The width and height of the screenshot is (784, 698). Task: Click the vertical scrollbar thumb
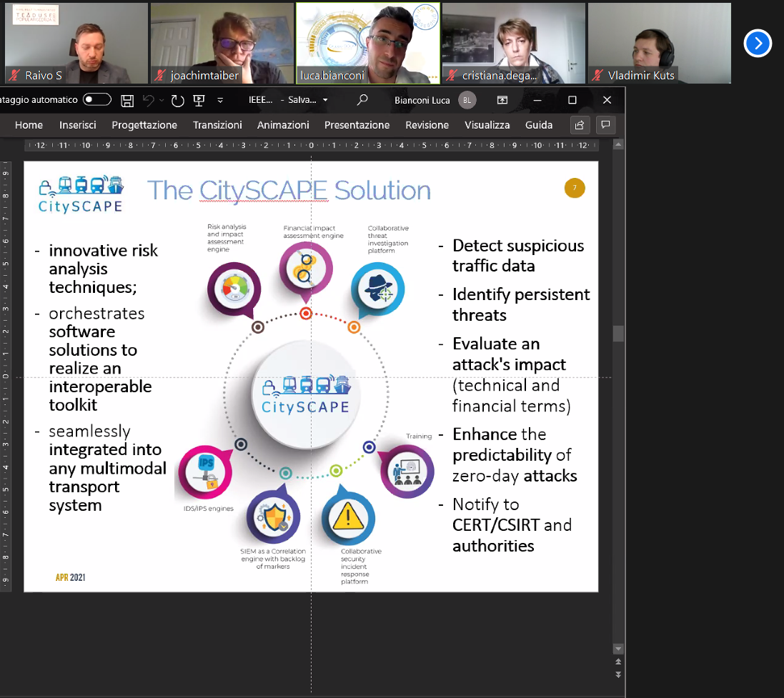point(618,334)
